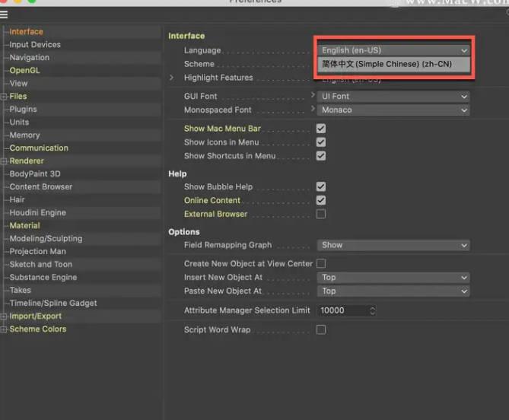Expand the Highlight Features section

(172, 78)
